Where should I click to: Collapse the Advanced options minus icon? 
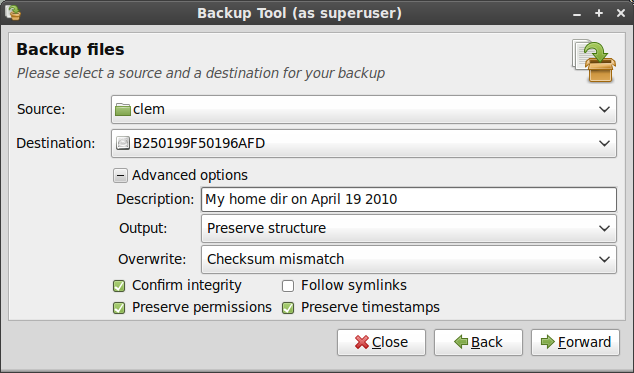click(x=120, y=176)
